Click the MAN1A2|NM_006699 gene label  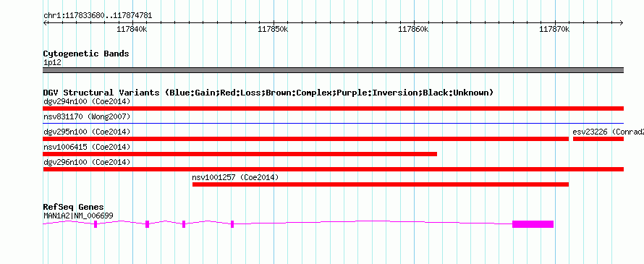78,216
